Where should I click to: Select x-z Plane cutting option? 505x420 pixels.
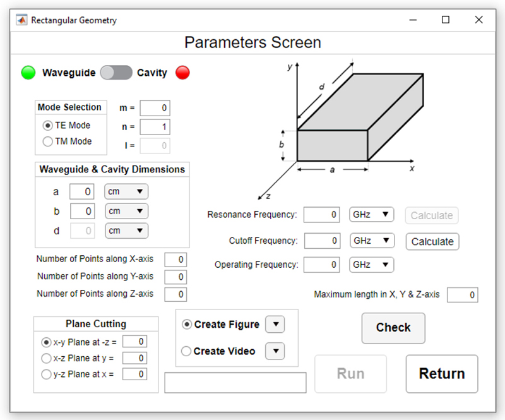(47, 358)
